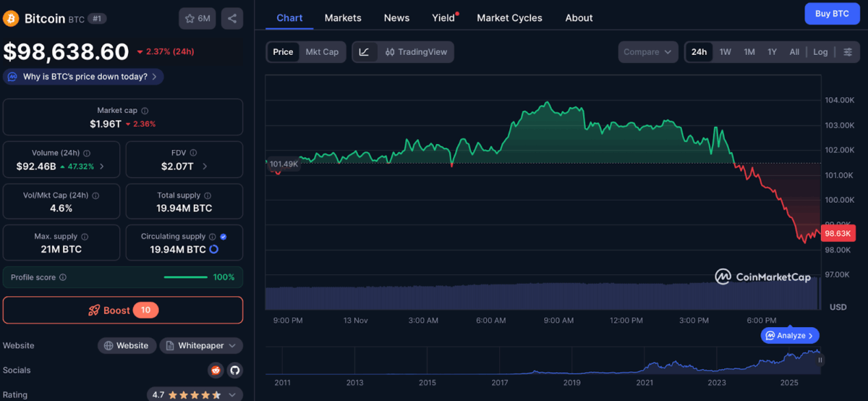
Task: Click the 98.63K current price label
Action: click(839, 233)
